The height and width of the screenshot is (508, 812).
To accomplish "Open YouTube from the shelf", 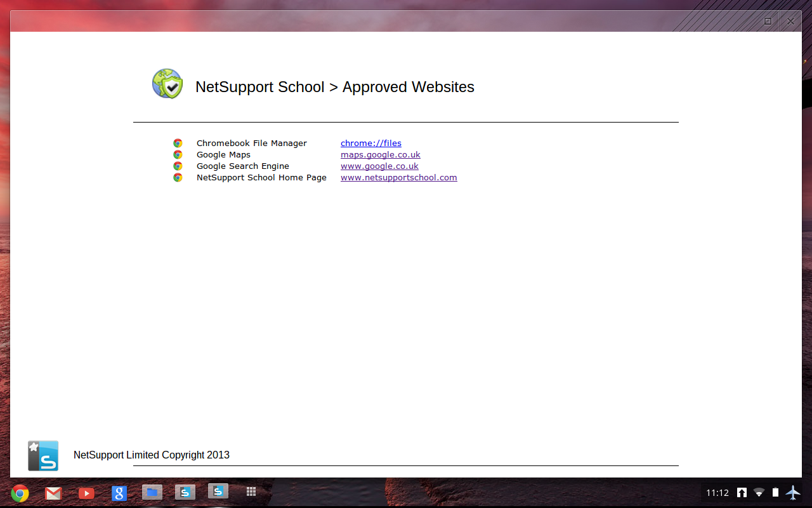I will (86, 493).
